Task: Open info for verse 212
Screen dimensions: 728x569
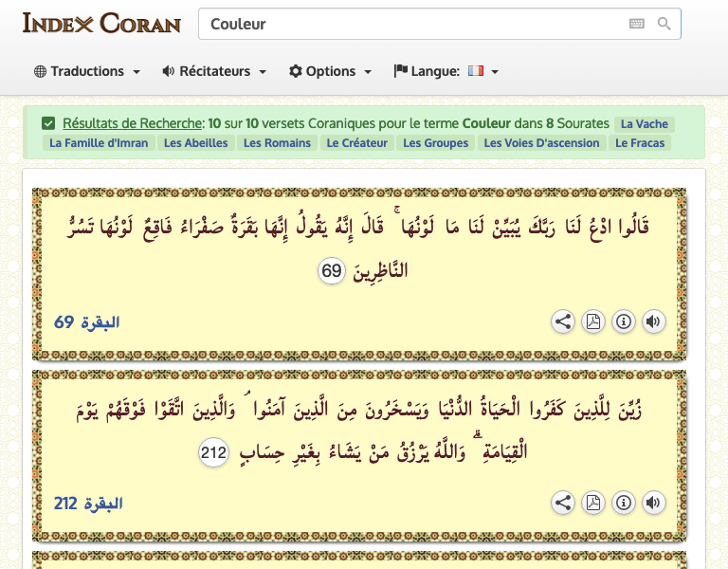Action: pyautogui.click(x=624, y=503)
